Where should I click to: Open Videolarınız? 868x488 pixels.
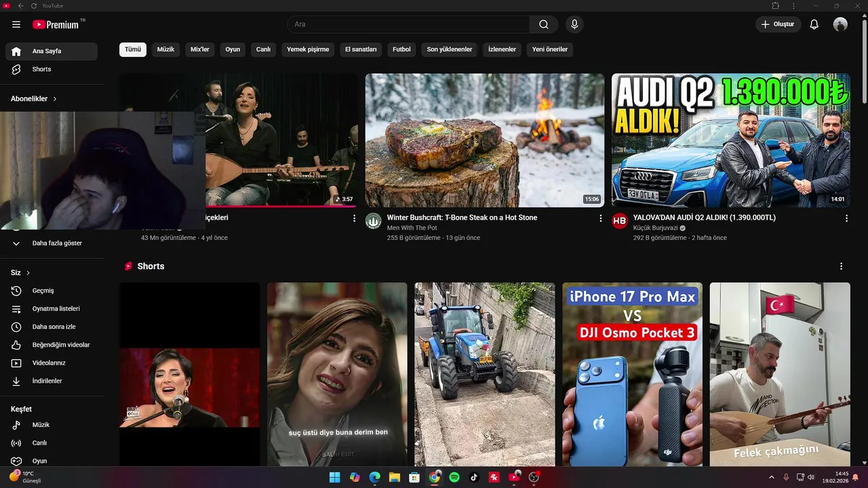[x=52, y=363]
